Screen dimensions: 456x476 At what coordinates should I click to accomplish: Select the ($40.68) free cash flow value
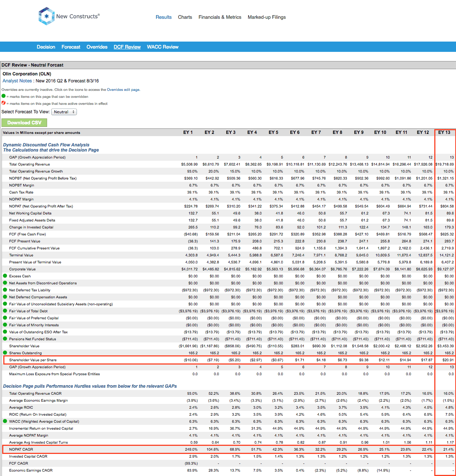[191, 234]
